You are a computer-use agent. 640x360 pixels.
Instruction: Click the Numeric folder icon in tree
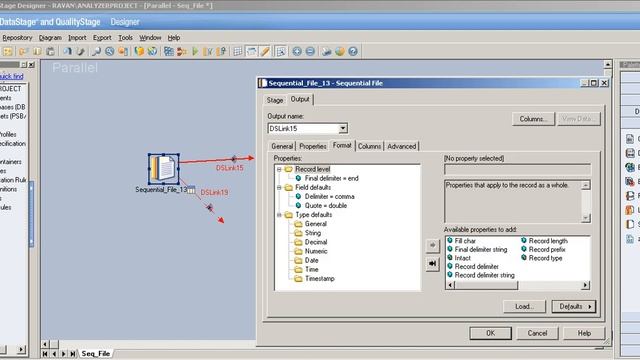tap(298, 251)
